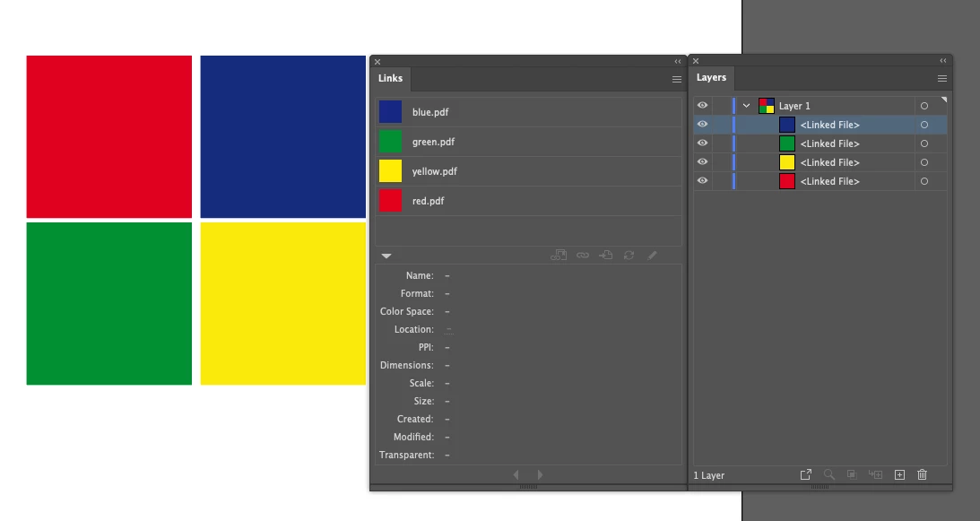Click green.pdf thumbnail in Links panel
Screen dimensions: 980x521
pos(391,142)
